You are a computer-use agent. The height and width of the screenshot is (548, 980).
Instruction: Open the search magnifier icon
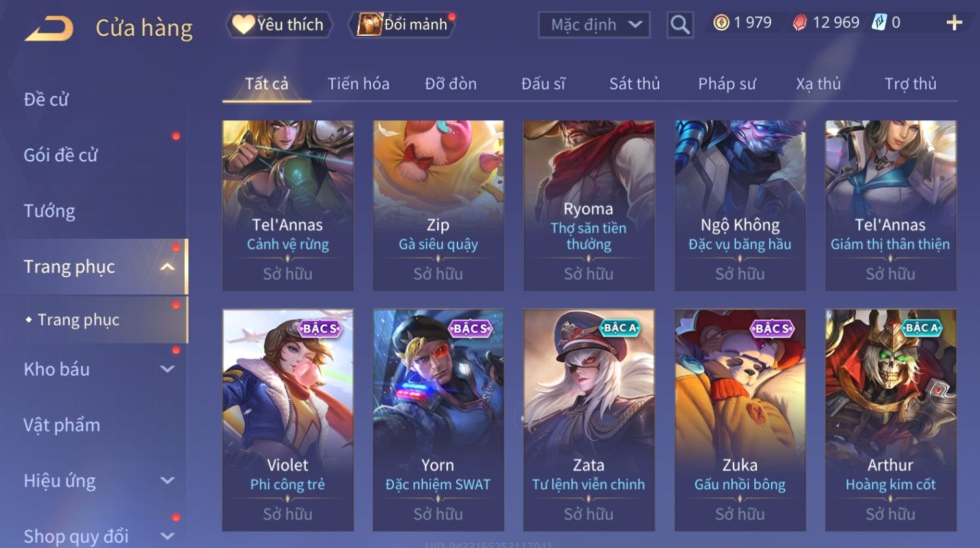tap(680, 25)
